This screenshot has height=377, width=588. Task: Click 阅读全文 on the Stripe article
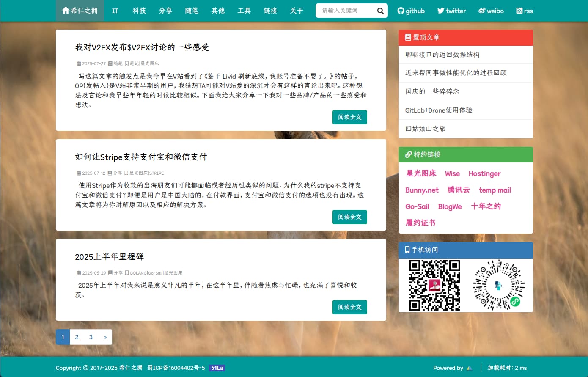[x=350, y=217]
